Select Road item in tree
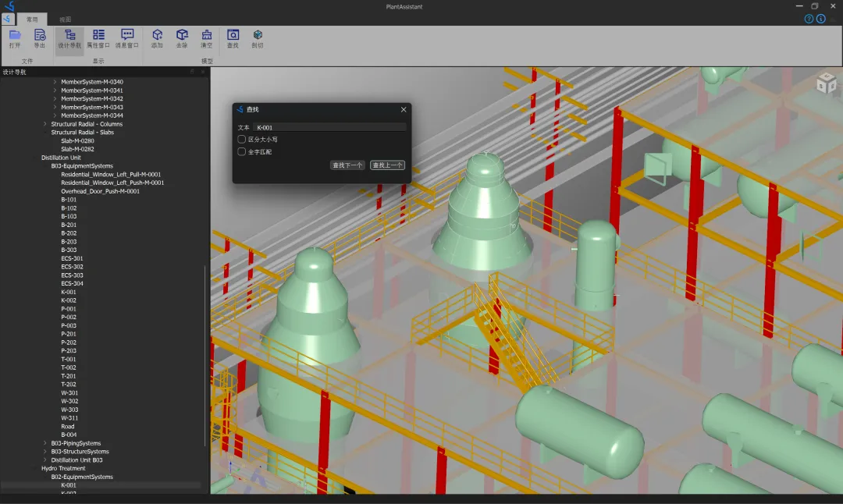 tap(68, 427)
